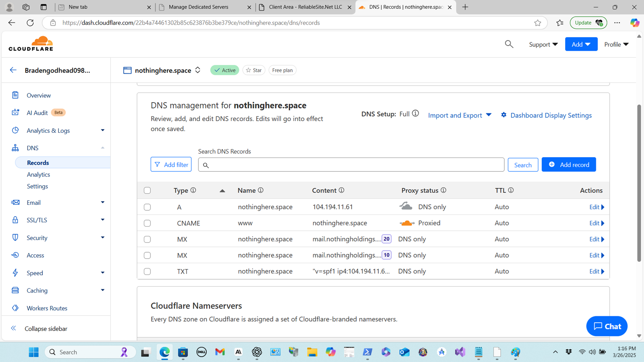Screen dimensions: 644x362
Task: Click the Add record button
Action: click(x=569, y=165)
